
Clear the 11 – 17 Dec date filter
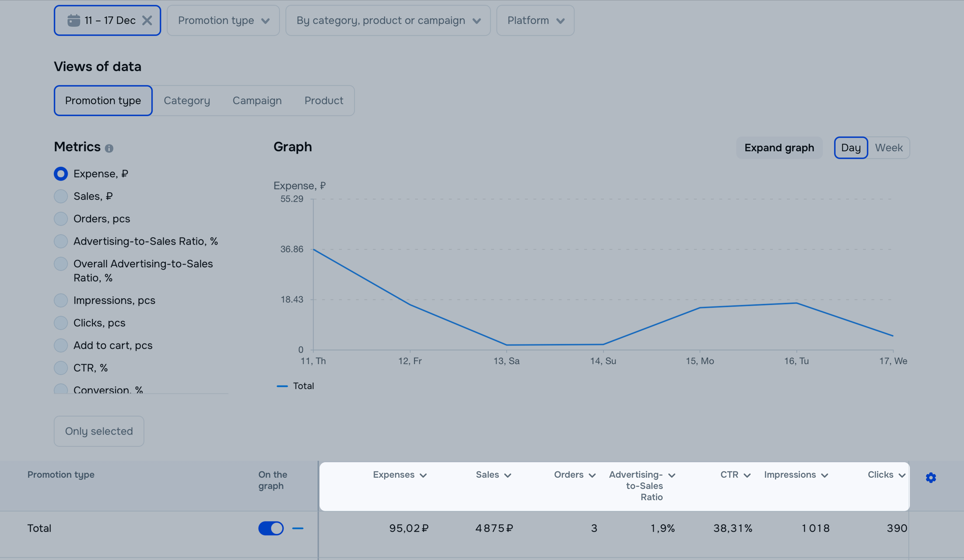147,20
